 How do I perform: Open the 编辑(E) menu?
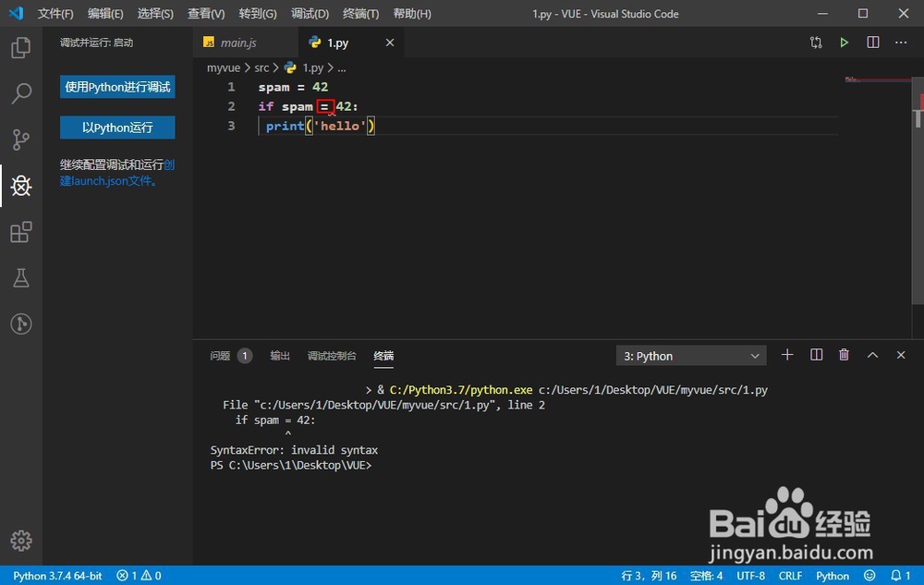(x=105, y=14)
